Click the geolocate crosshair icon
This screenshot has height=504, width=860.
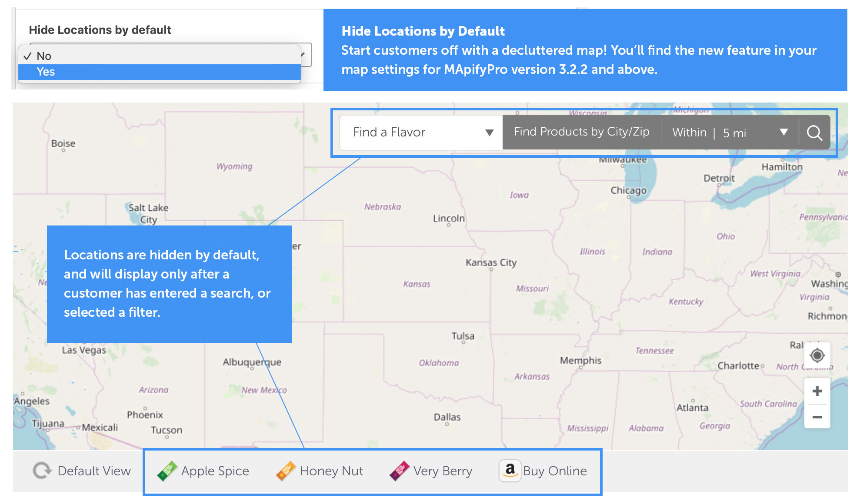817,355
